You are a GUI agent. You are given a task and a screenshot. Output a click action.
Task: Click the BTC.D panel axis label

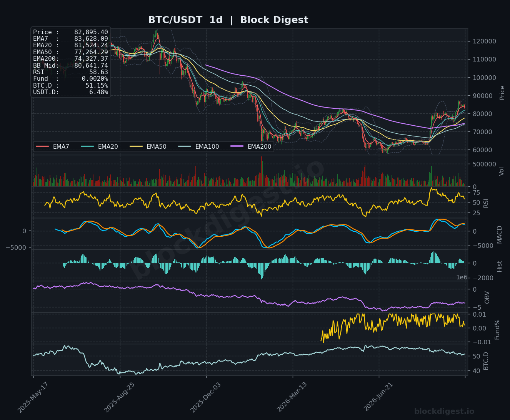[486, 361]
